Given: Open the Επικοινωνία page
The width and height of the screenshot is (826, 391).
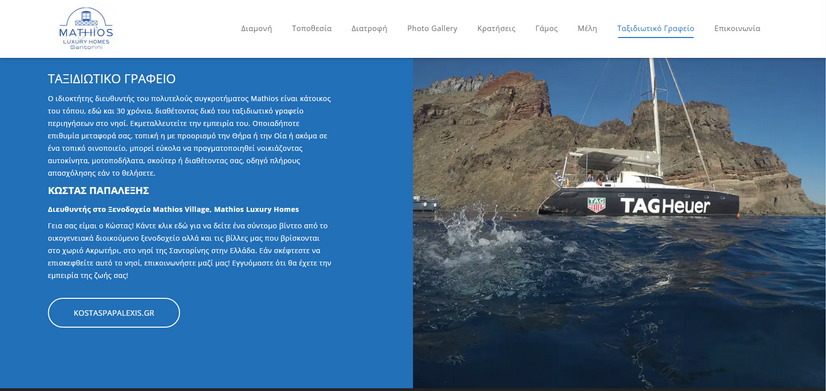Looking at the screenshot, I should coord(737,28).
